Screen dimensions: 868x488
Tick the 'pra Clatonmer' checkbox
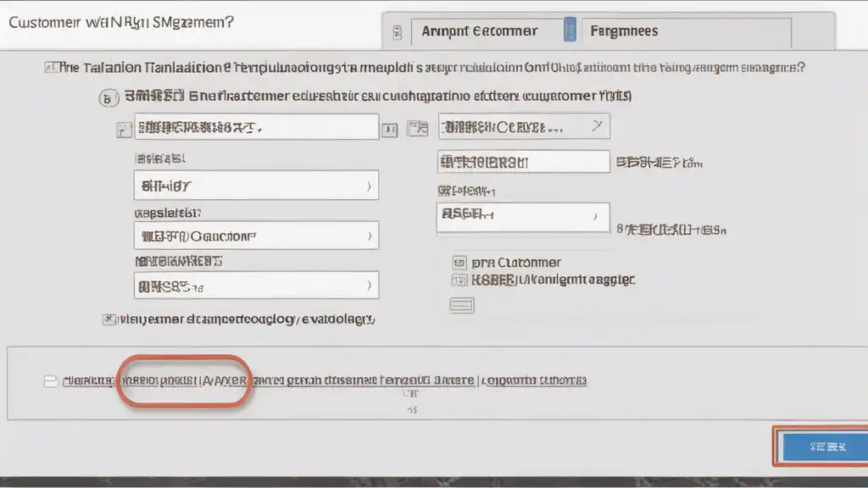pyautogui.click(x=459, y=263)
